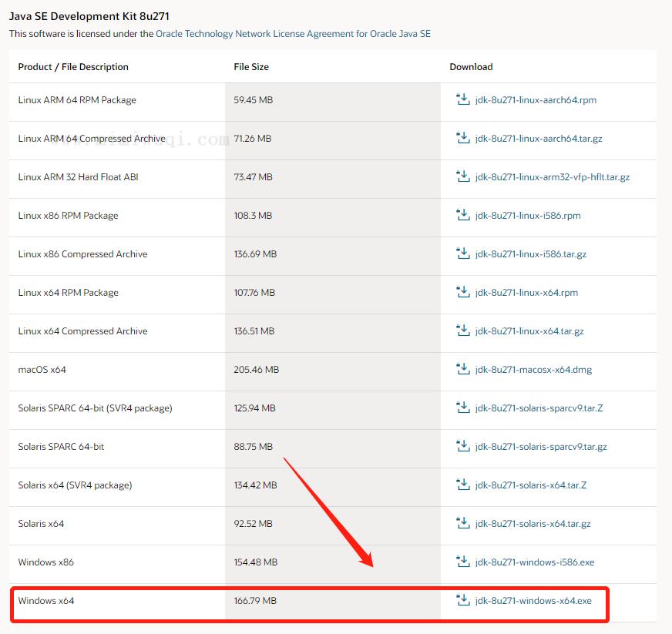672x634 pixels.
Task: Select 'macOS x64' description text
Action: pos(42,370)
